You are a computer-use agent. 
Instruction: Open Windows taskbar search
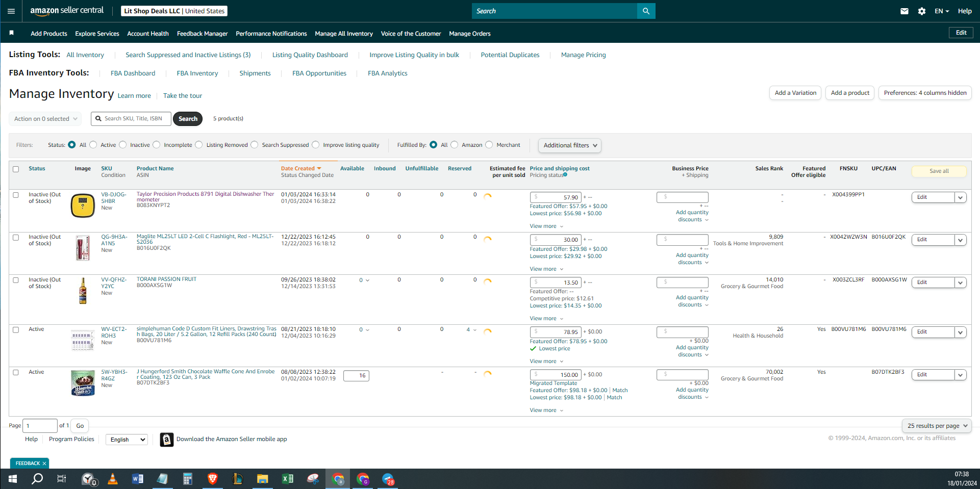tap(37, 479)
